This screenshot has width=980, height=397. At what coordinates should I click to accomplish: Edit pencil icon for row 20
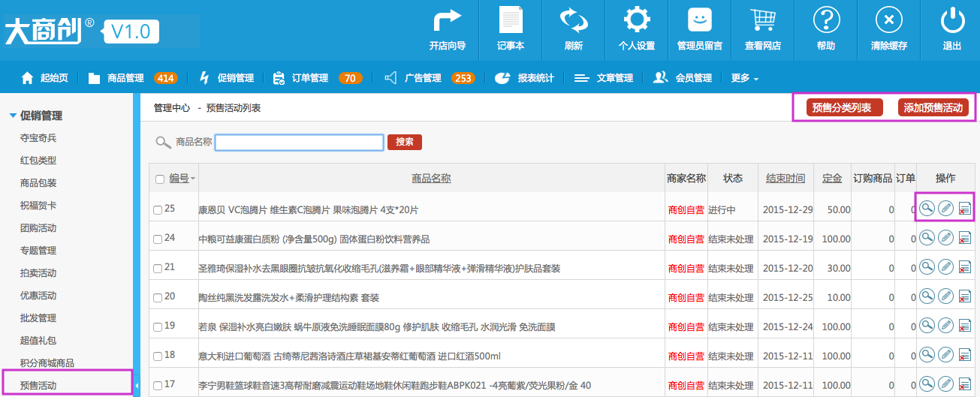(946, 296)
